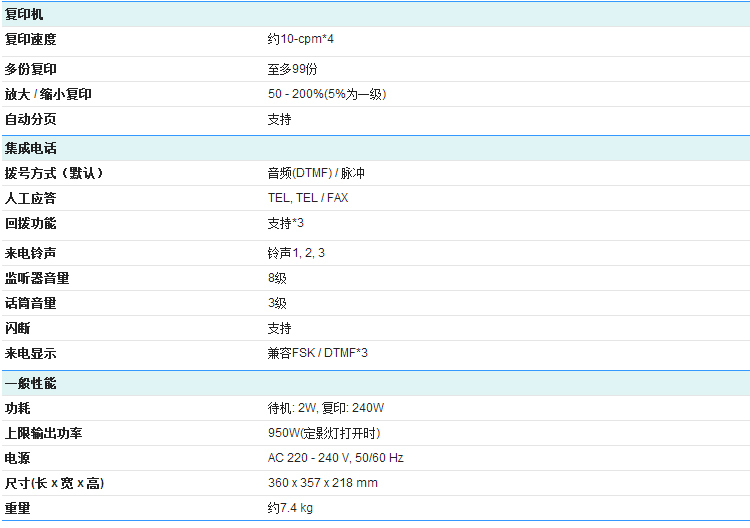Click the 自动分页 row label
Viewport: 750px width, 528px height.
pyautogui.click(x=30, y=119)
